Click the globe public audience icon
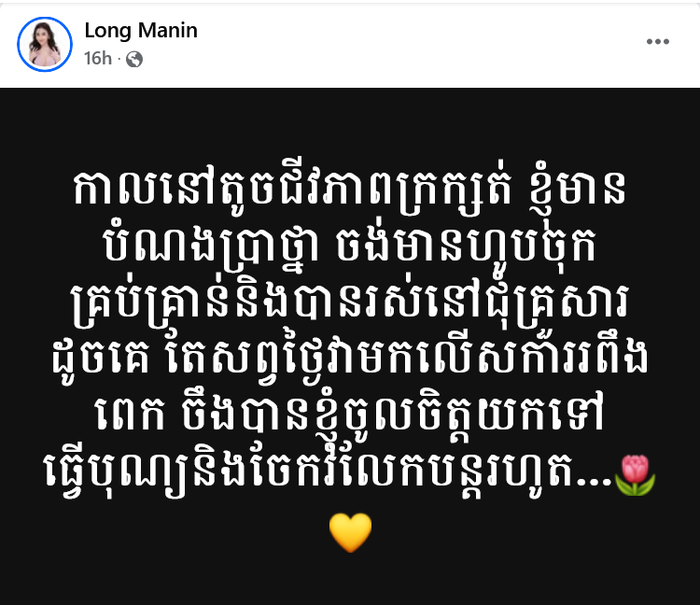This screenshot has height=605, width=700. (133, 59)
